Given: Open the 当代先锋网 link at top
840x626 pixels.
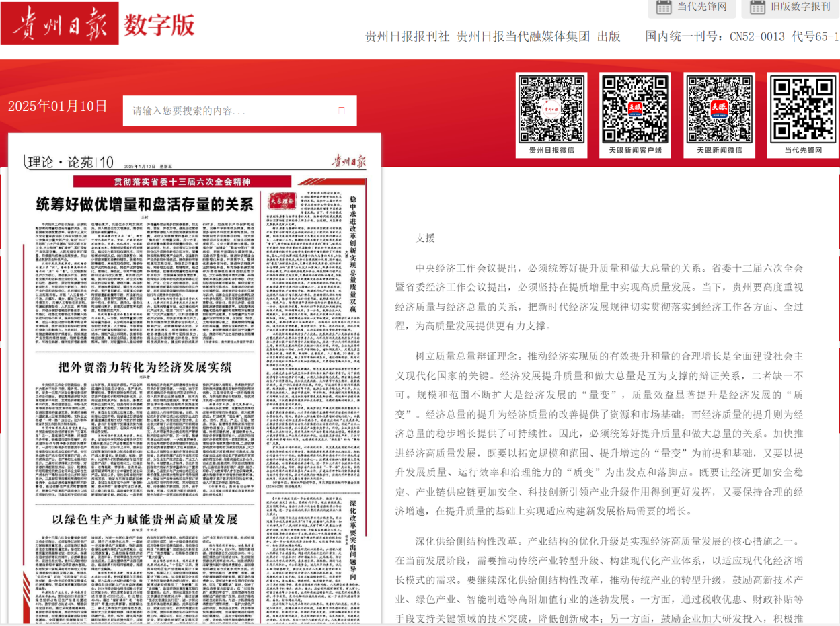Looking at the screenshot, I should (702, 7).
